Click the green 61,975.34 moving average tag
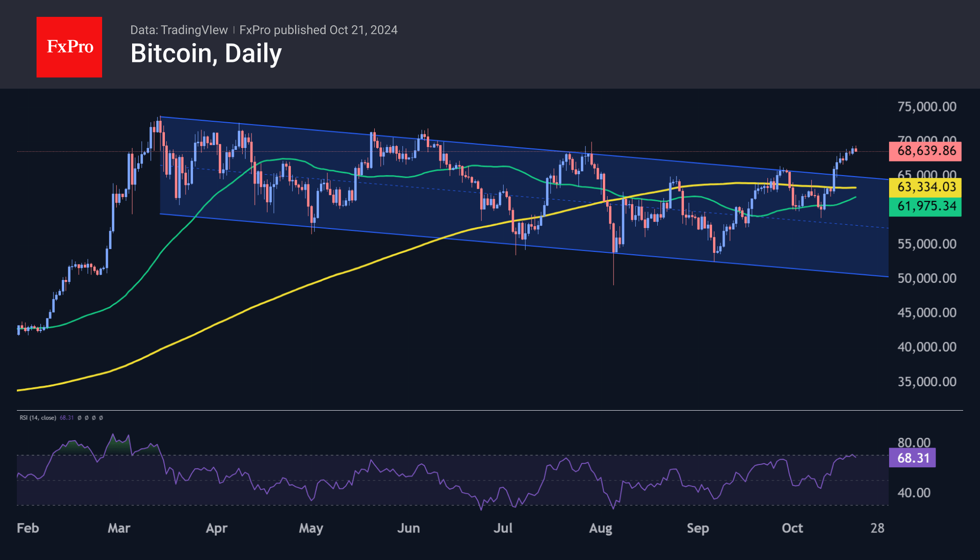Viewport: 980px width, 560px height. click(925, 206)
